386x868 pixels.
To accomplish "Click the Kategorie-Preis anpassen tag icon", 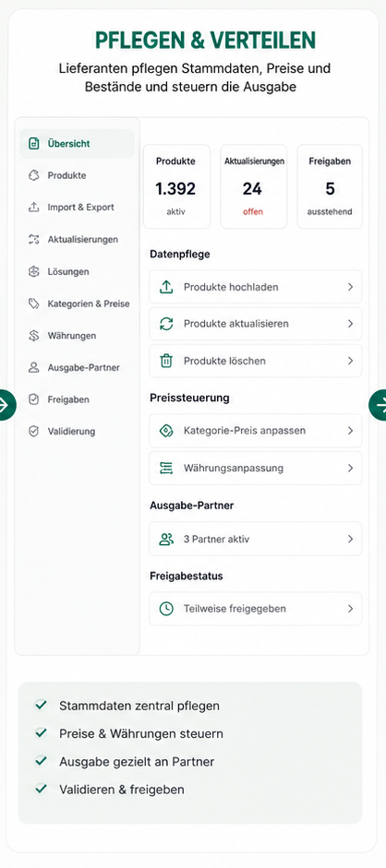I will point(166,431).
